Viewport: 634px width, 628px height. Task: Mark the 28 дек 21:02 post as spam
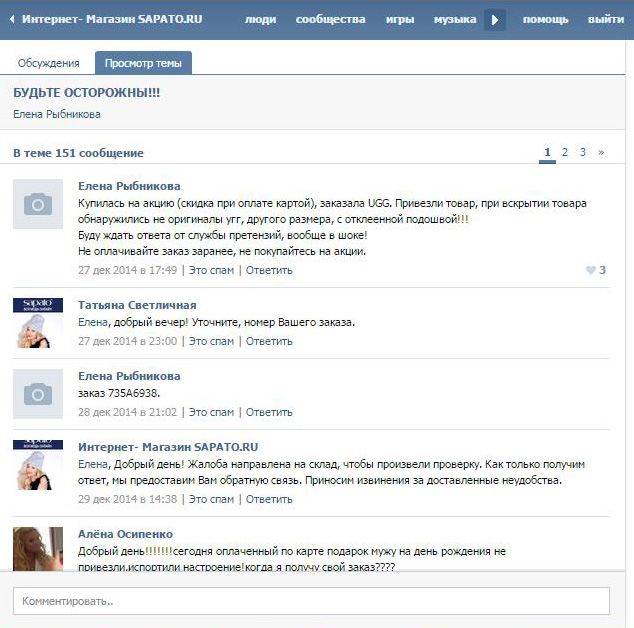click(x=211, y=412)
